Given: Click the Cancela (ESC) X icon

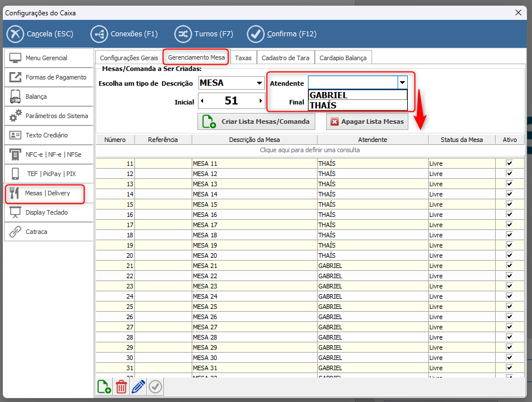Looking at the screenshot, I should pos(15,34).
